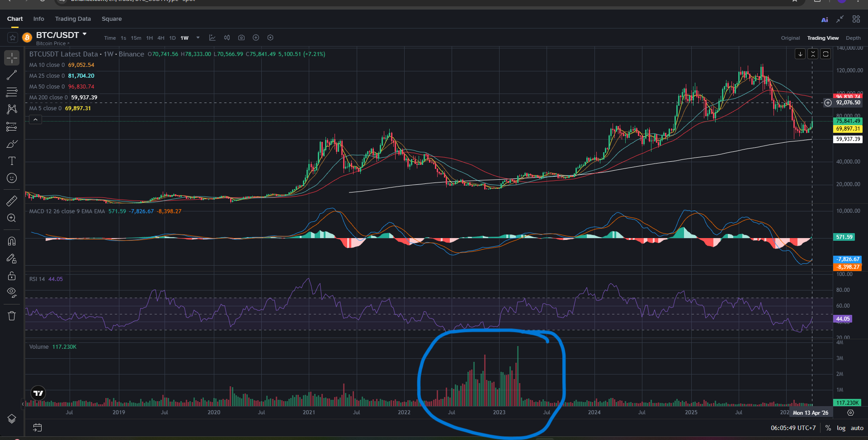Open the go to date calendar icon

[38, 427]
